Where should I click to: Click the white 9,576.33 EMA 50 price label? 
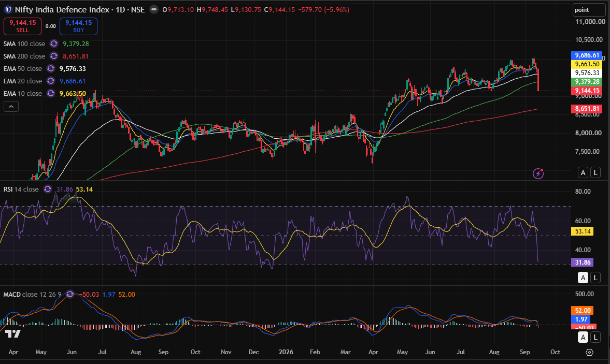pos(587,73)
